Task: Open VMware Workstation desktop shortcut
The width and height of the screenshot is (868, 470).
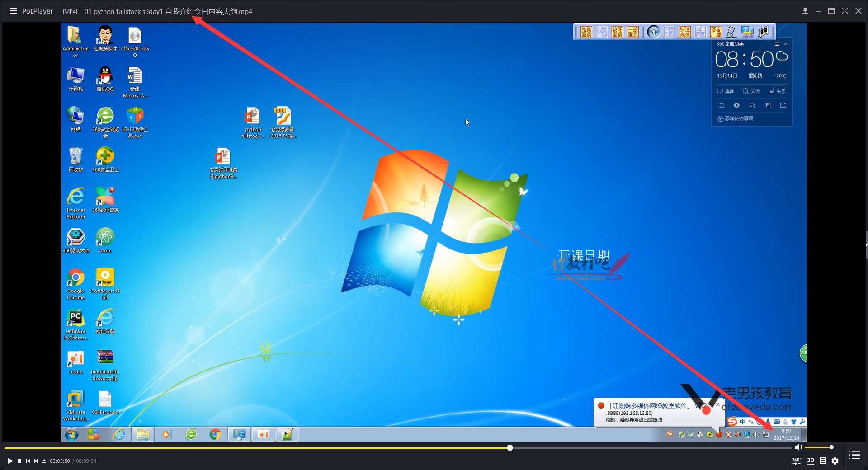Action: coord(75,405)
